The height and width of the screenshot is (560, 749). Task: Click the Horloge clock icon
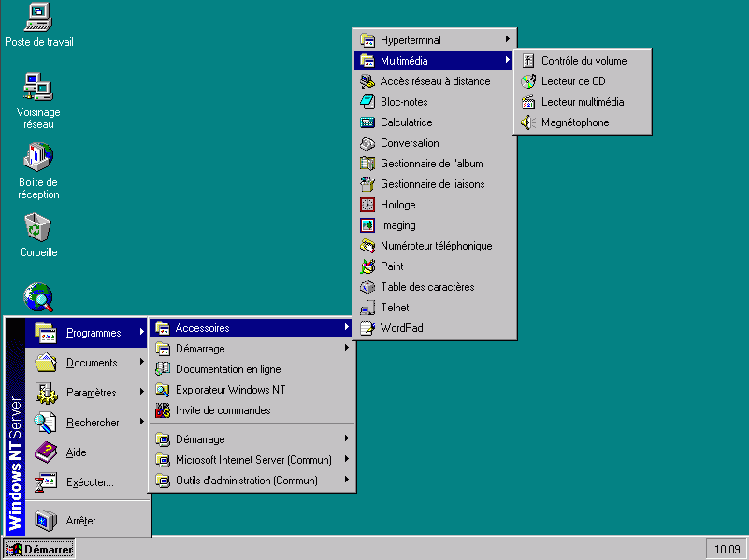tap(367, 205)
